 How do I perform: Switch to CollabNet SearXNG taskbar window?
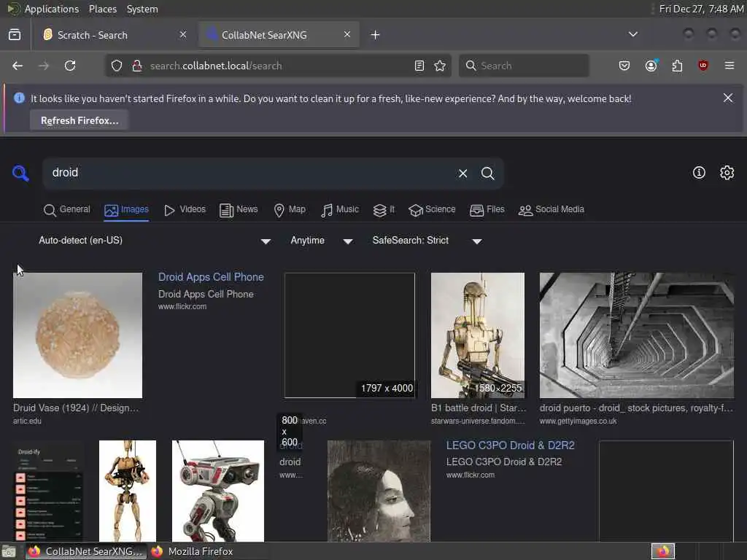click(x=86, y=551)
